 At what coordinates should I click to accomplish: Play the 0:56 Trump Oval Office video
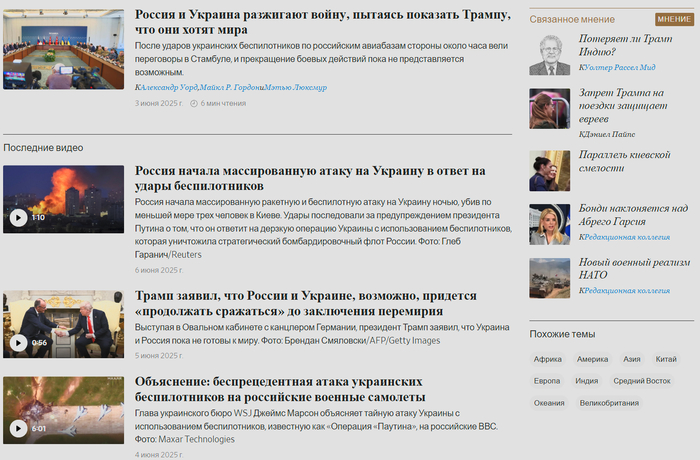click(x=19, y=342)
